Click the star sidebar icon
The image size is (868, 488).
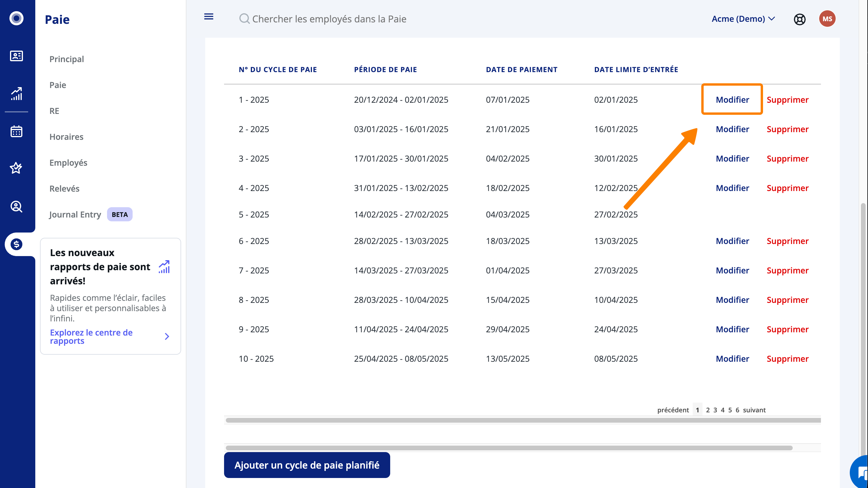[x=16, y=167]
